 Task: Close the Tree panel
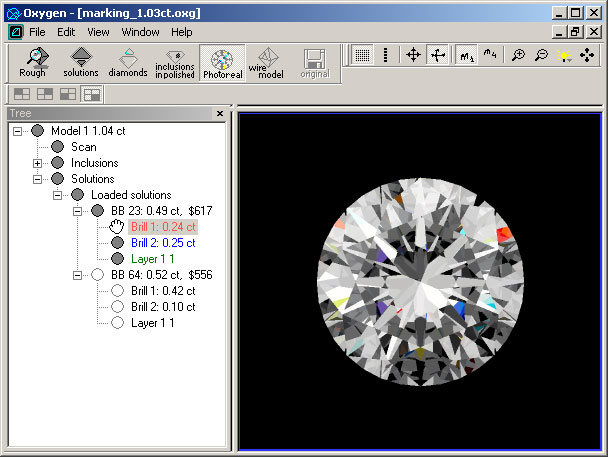[220, 114]
